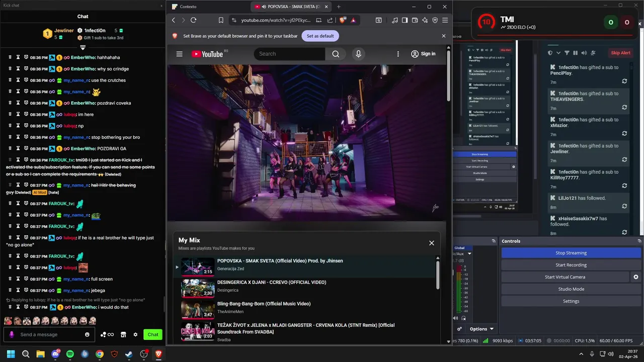Expand the chevron in activity feed toolbar

point(558,53)
